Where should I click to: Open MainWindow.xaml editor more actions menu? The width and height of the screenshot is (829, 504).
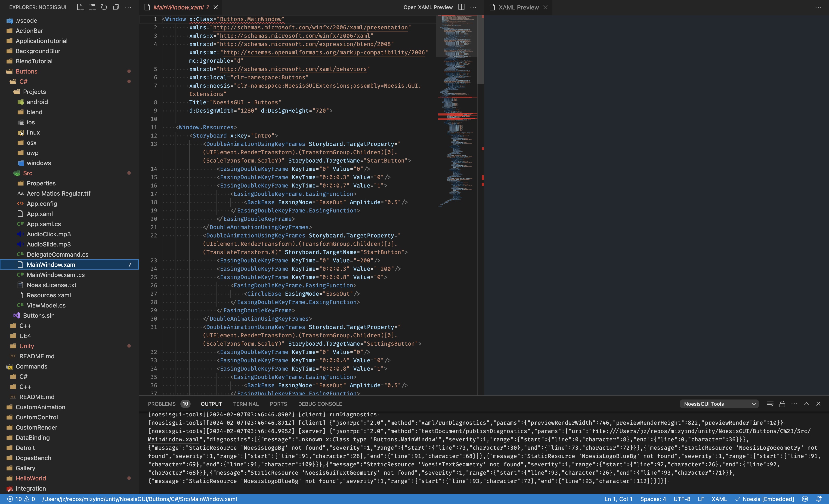tap(473, 7)
